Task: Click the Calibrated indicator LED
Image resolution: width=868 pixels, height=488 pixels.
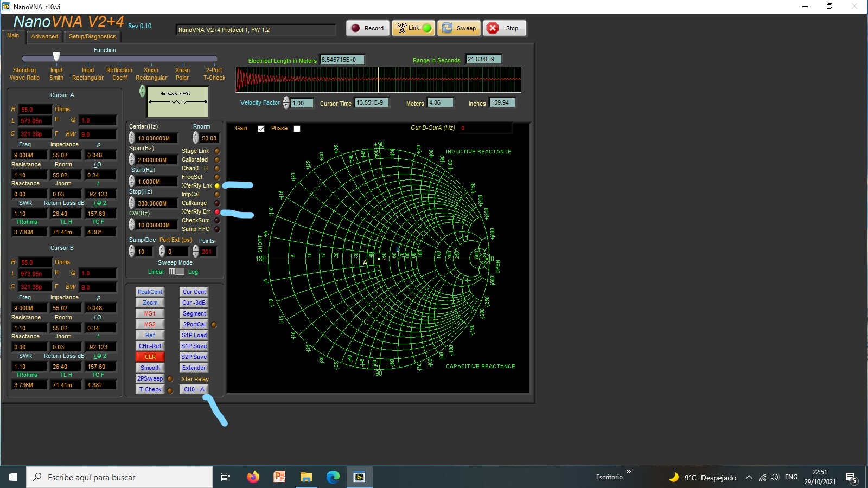Action: coord(217,160)
